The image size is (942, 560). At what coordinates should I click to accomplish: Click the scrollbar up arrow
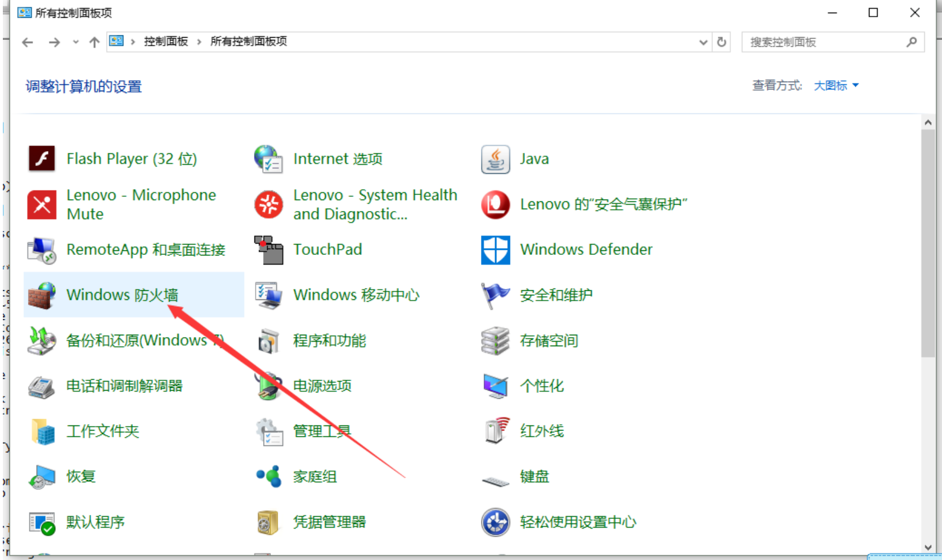click(928, 123)
